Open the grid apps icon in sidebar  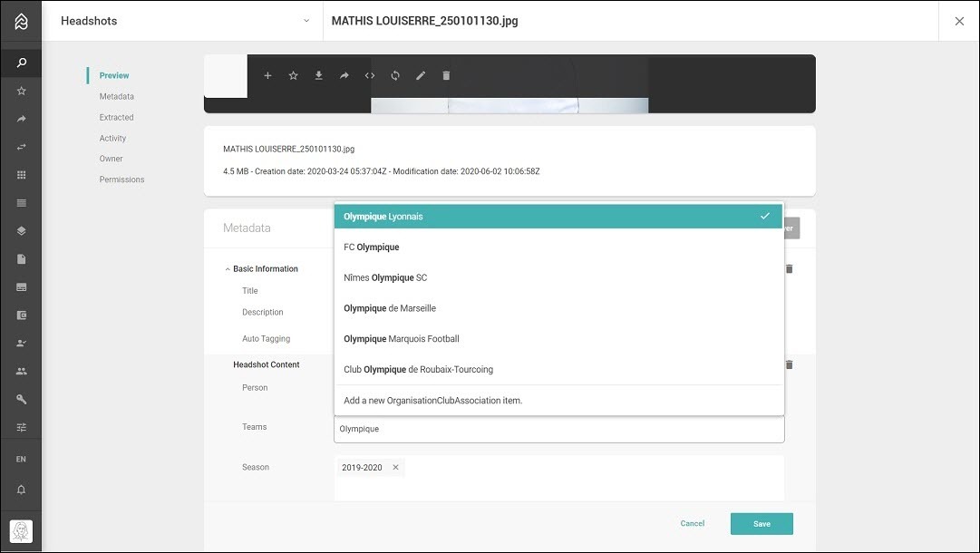21,175
